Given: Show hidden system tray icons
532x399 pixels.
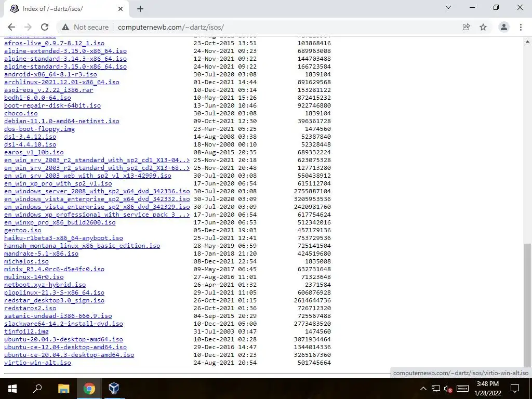Looking at the screenshot, I should pyautogui.click(x=423, y=389).
